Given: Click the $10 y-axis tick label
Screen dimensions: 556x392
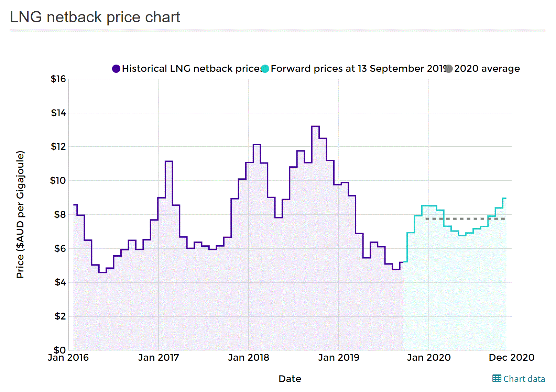Looking at the screenshot, I should [58, 181].
